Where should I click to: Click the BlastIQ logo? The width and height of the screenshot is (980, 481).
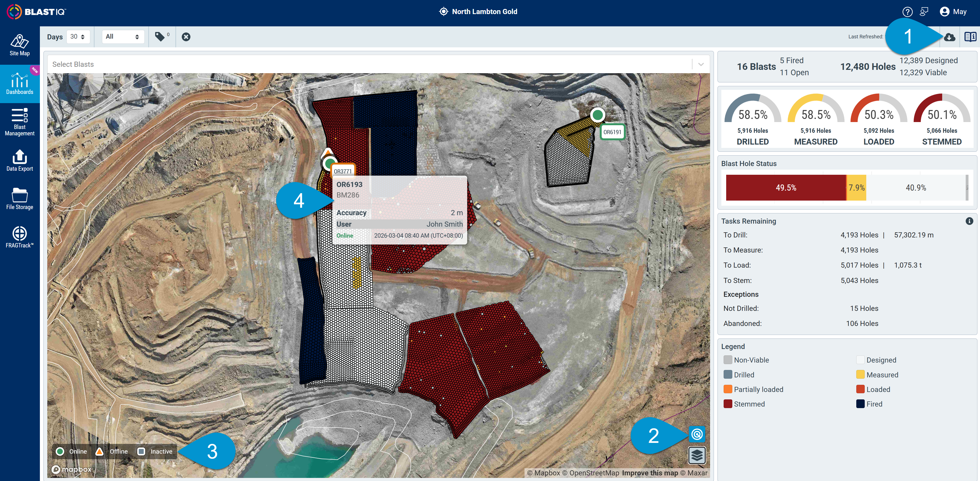(x=37, y=12)
